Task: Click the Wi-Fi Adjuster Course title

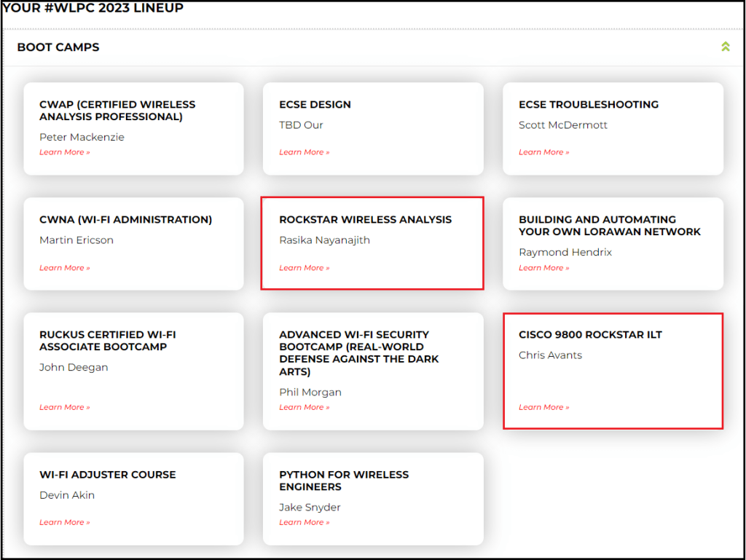Action: [107, 475]
